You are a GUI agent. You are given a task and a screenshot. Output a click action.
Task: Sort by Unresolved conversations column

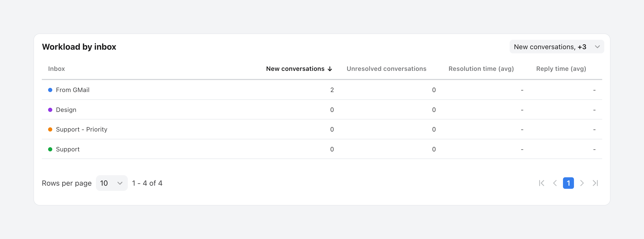tap(386, 69)
